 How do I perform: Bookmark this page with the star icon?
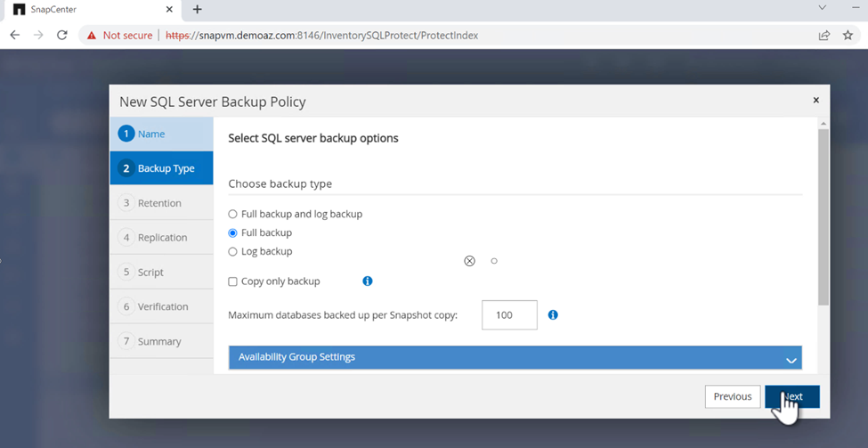(848, 35)
